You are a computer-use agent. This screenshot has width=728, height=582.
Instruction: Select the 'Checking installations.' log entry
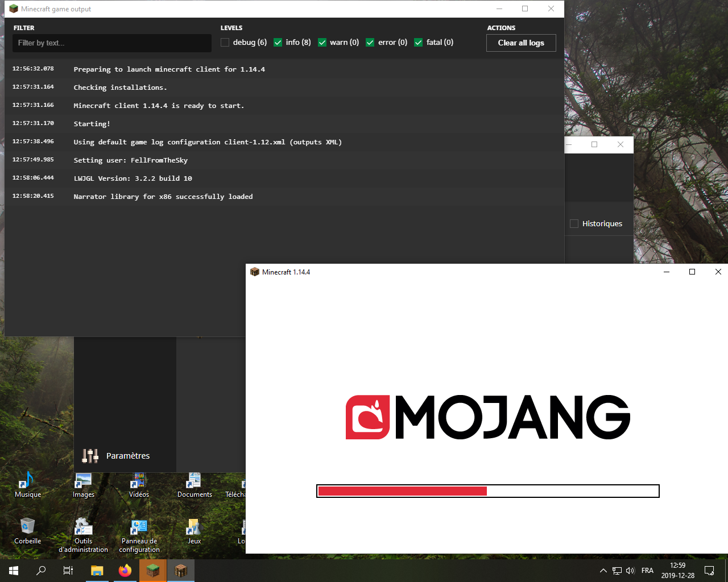tap(284, 88)
